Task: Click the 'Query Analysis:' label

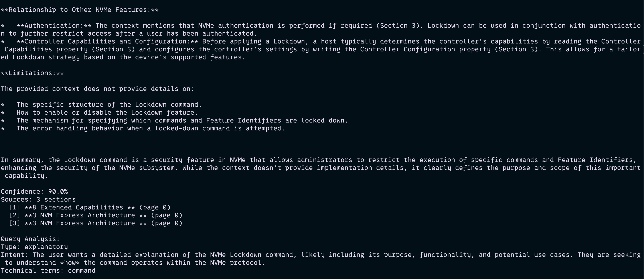Action: (x=30, y=239)
